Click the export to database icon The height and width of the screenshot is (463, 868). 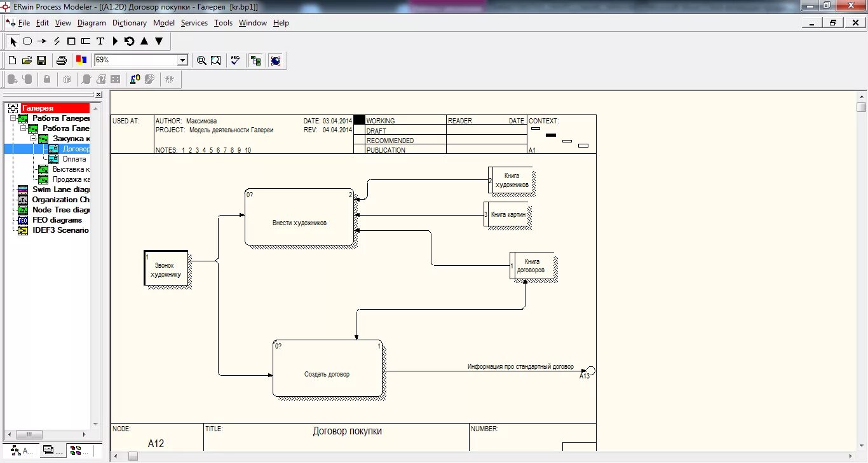pos(135,79)
